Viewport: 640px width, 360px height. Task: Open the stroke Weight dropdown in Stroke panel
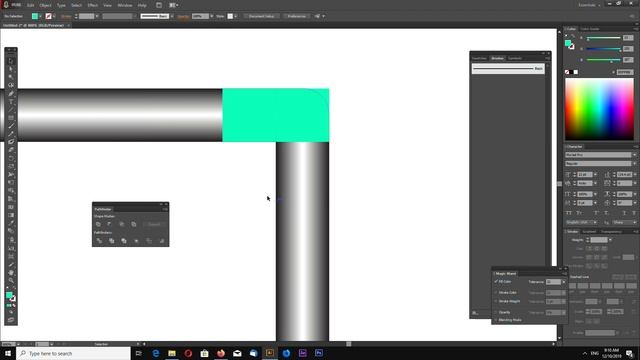coord(610,240)
